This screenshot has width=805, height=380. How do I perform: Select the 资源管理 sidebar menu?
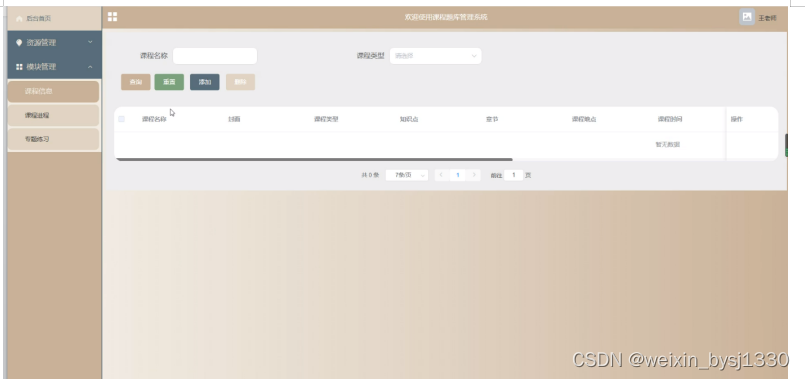(x=54, y=43)
